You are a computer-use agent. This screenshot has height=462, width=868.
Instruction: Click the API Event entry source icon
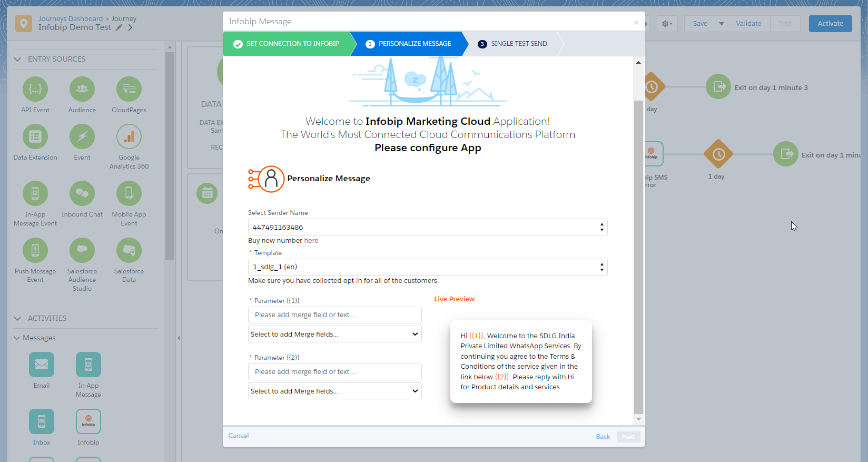coord(35,89)
